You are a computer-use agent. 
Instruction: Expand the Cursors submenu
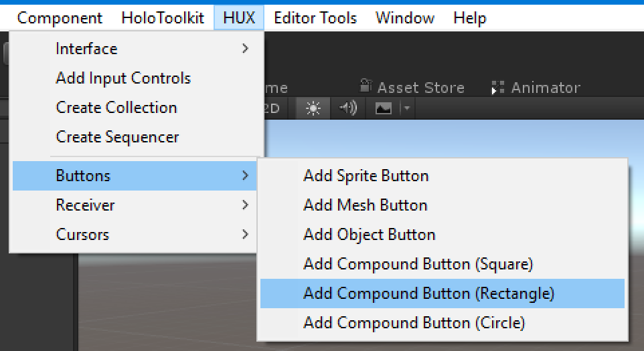click(135, 235)
